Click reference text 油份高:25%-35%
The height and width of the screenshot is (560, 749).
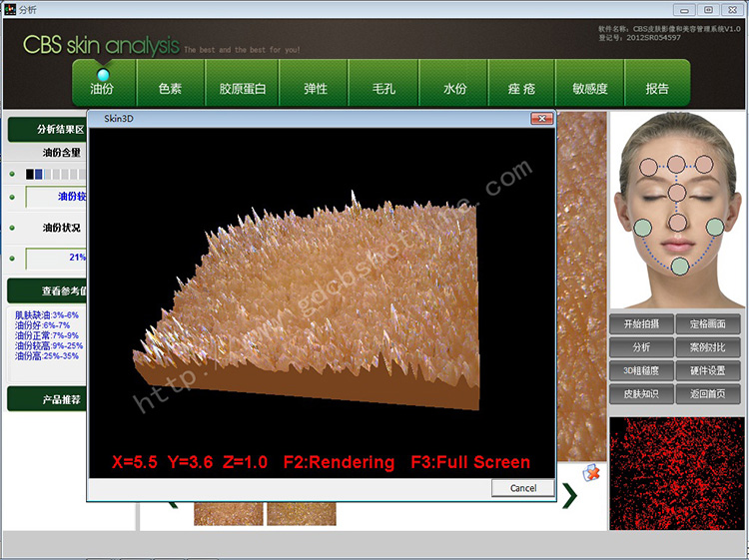47,356
